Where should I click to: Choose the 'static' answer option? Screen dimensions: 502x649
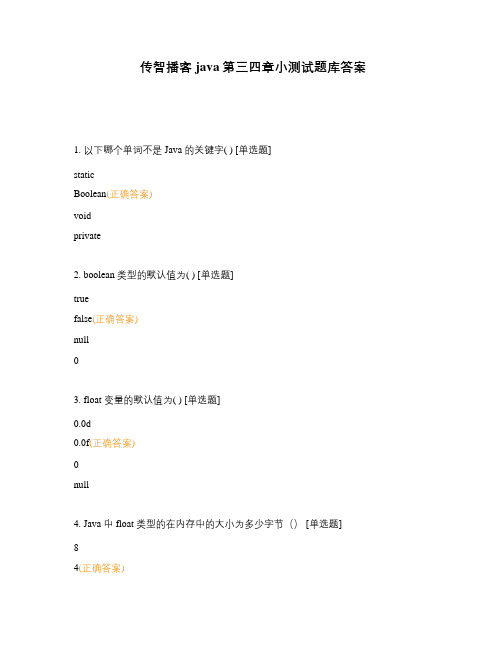coord(84,175)
